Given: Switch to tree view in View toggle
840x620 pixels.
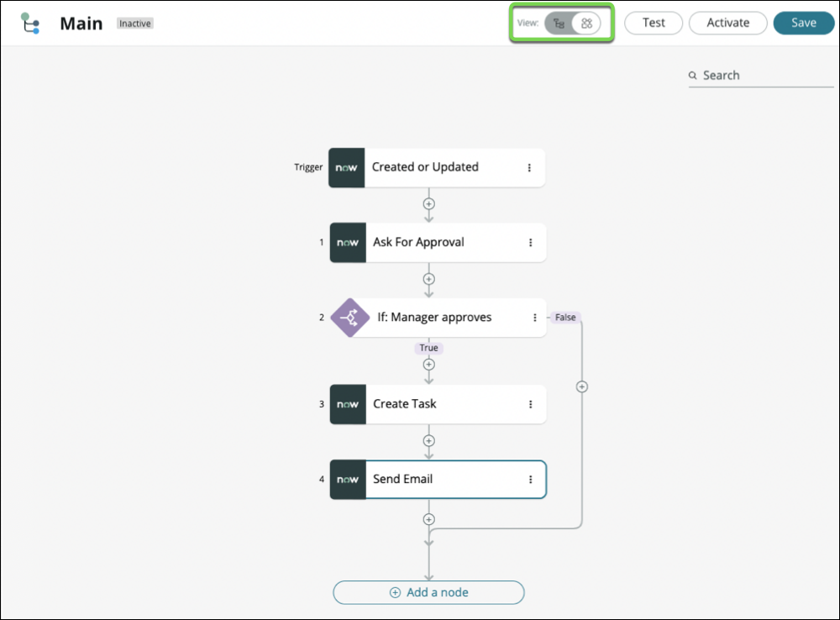Looking at the screenshot, I should point(559,24).
